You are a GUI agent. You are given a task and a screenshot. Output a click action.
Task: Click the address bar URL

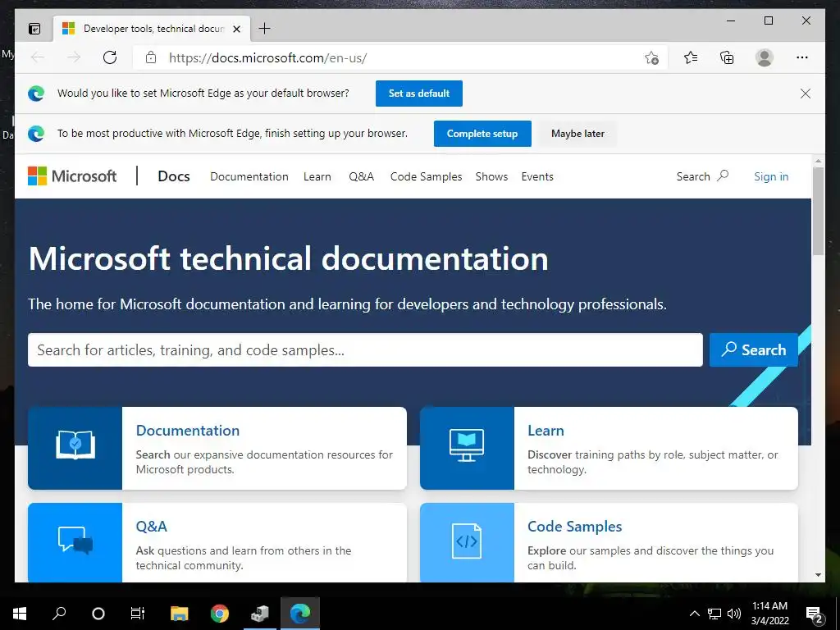pos(267,58)
